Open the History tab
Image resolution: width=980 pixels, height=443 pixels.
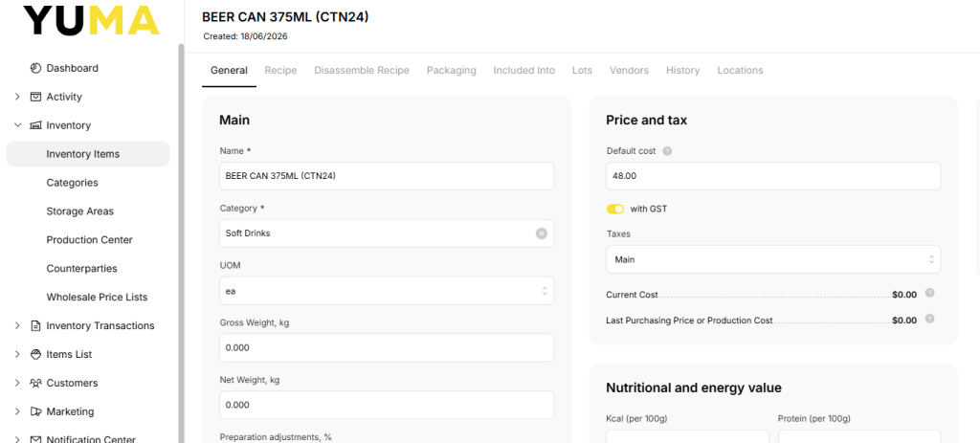coord(682,71)
